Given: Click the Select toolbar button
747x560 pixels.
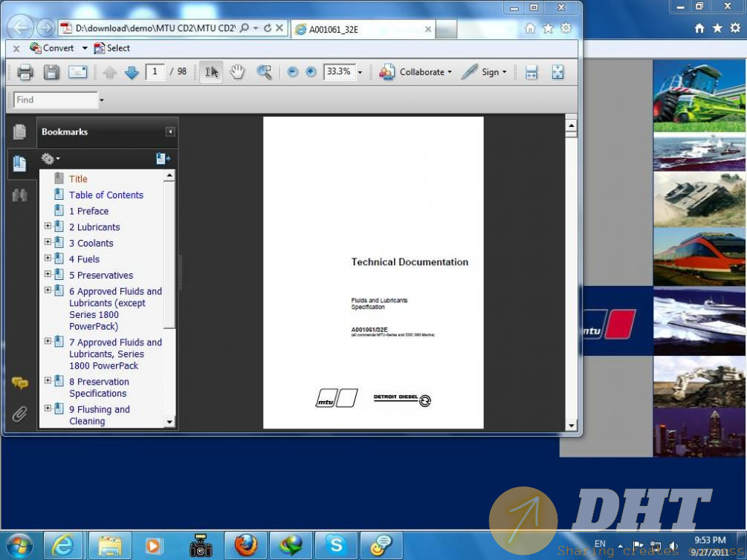Looking at the screenshot, I should (112, 48).
